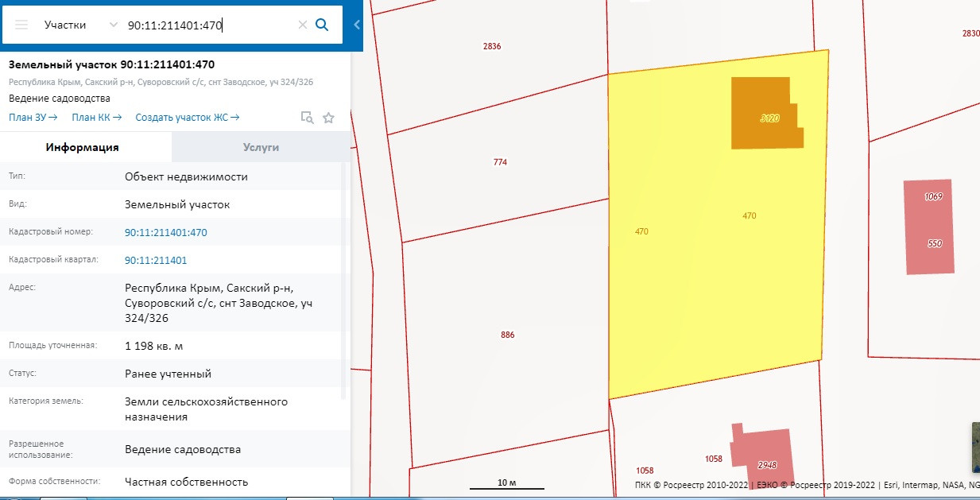Viewport: 980px width, 500px height.
Task: Open cadastral number 90:11:211401:470 link
Action: pyautogui.click(x=165, y=233)
